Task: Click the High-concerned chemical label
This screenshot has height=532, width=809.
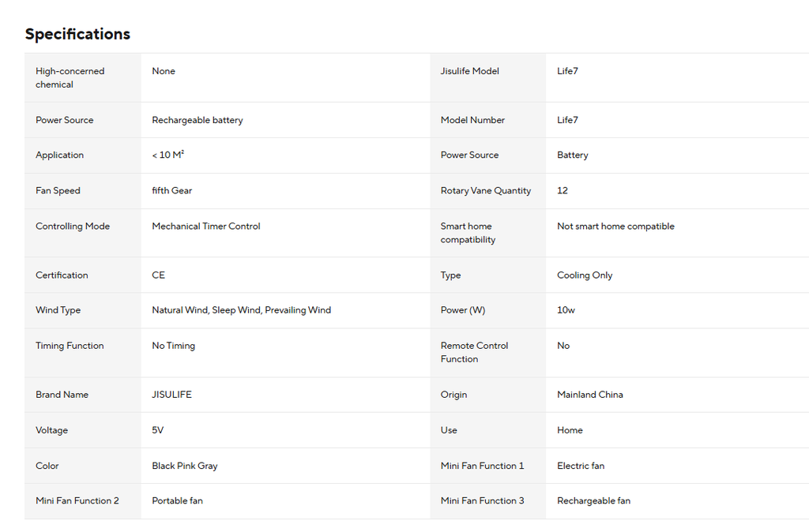Action: pos(70,78)
